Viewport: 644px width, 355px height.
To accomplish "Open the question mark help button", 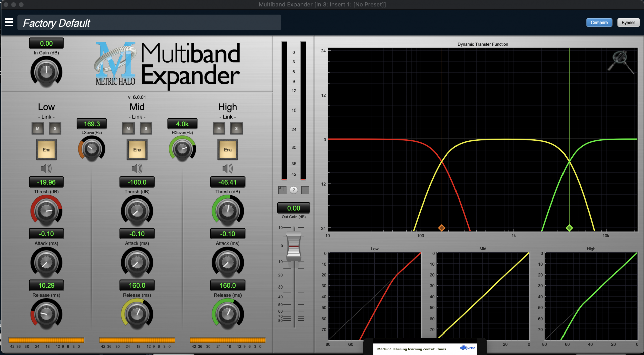I will click(293, 190).
